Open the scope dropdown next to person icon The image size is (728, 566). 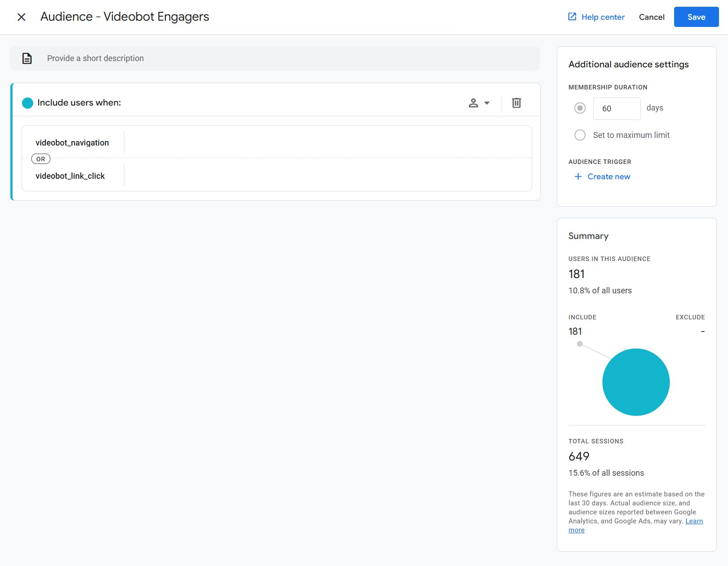point(487,103)
